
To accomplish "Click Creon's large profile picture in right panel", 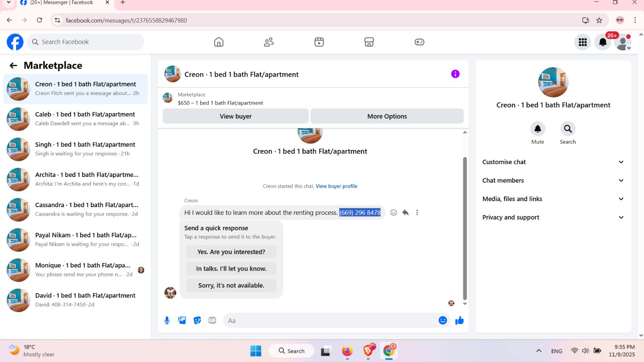I will pos(553,82).
